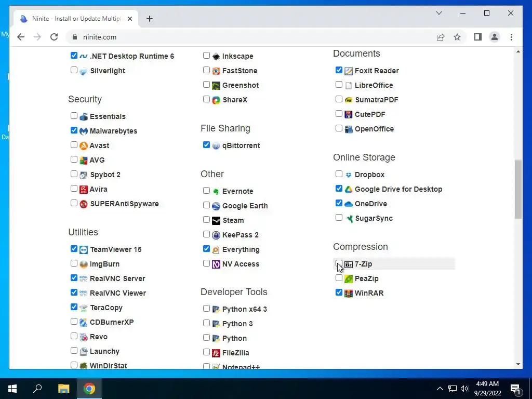Click the Google Earth icon

click(x=216, y=206)
